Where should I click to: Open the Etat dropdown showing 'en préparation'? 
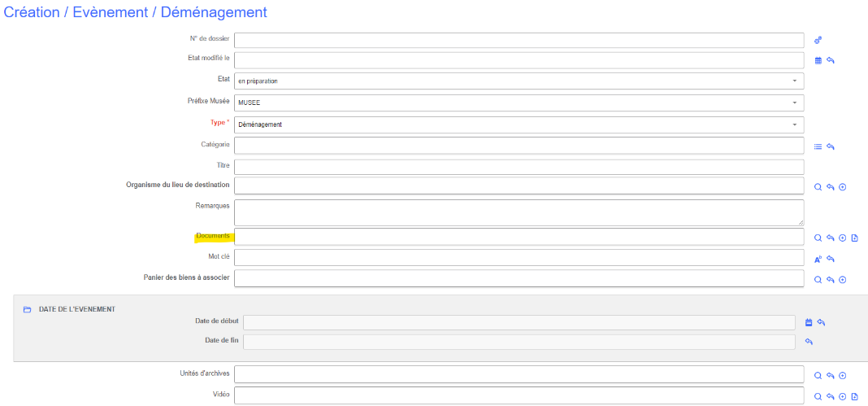(x=519, y=81)
